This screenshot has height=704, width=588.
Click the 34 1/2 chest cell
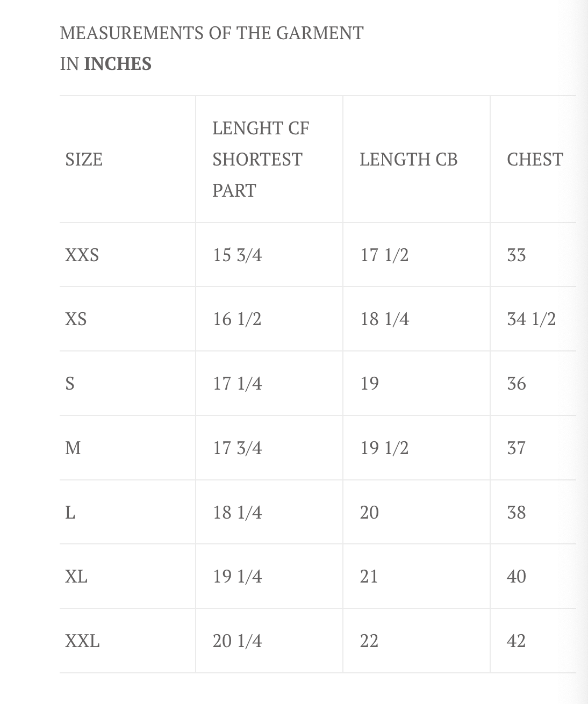(x=531, y=319)
